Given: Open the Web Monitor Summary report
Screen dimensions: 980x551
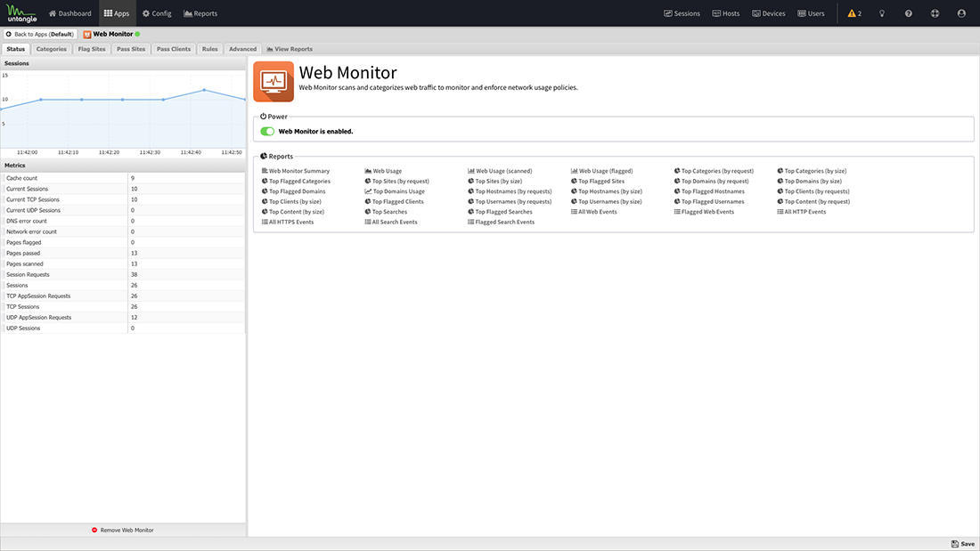Looking at the screenshot, I should 296,171.
